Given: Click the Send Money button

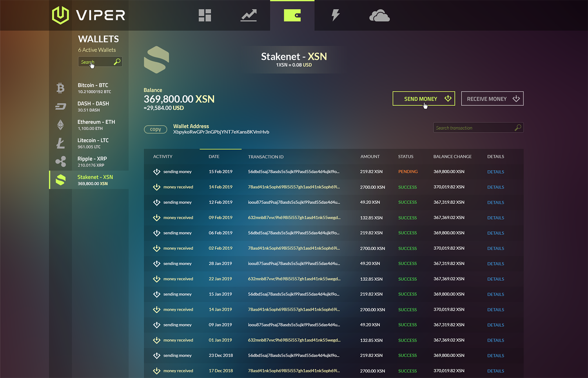Looking at the screenshot, I should (x=424, y=98).
